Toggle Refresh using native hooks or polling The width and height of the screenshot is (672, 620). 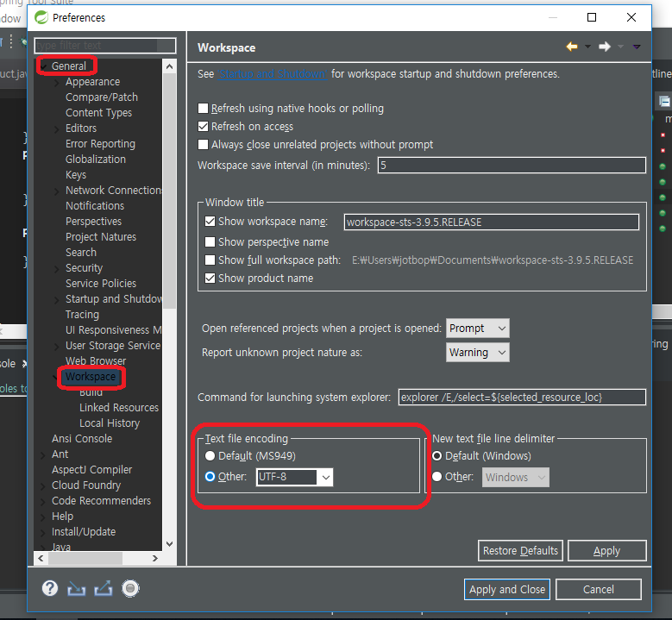(203, 108)
